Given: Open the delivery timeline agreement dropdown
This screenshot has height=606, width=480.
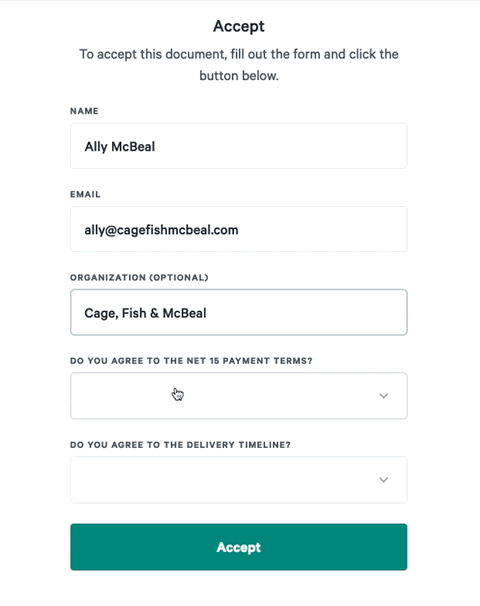Looking at the screenshot, I should [239, 480].
